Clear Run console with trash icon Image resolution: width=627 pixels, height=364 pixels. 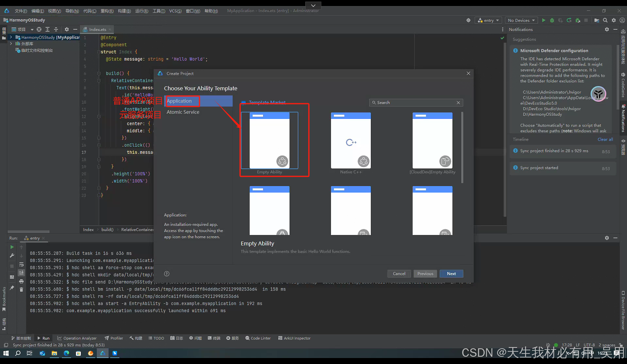click(x=21, y=289)
